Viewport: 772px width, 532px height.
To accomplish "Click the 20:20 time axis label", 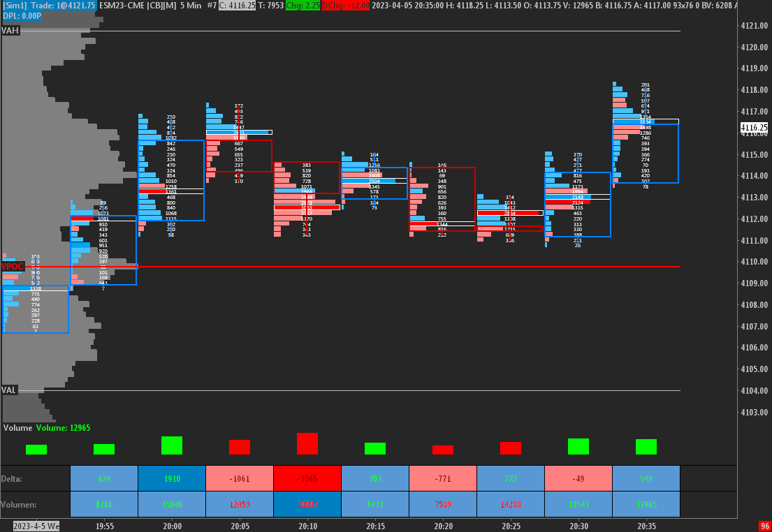I will click(x=443, y=526).
